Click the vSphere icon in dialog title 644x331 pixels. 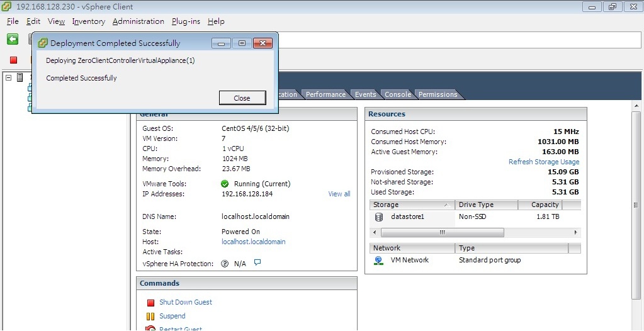[43, 43]
